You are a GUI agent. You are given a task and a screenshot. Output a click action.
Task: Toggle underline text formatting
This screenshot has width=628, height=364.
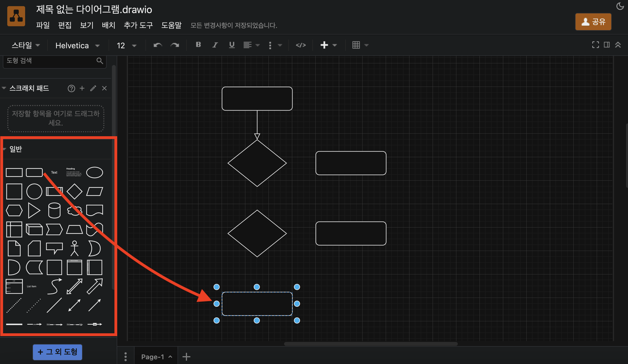[232, 45]
